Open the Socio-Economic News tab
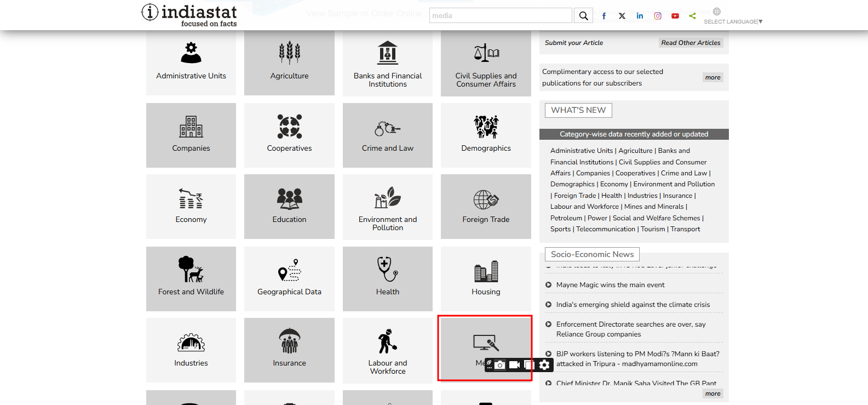 (592, 254)
